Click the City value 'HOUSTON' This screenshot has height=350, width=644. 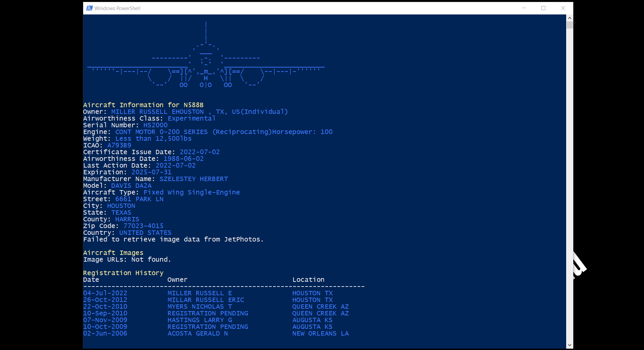tap(121, 206)
